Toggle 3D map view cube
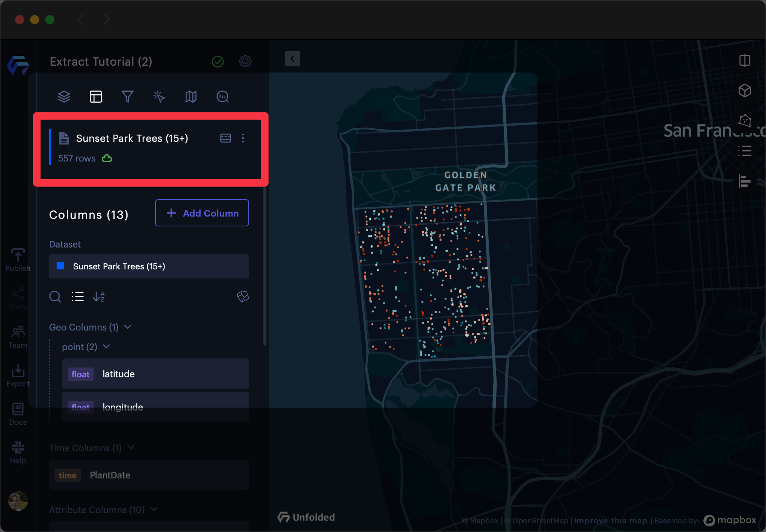 coord(744,91)
